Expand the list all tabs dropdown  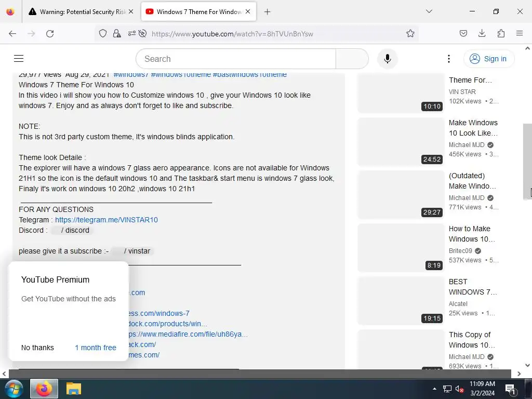(429, 11)
